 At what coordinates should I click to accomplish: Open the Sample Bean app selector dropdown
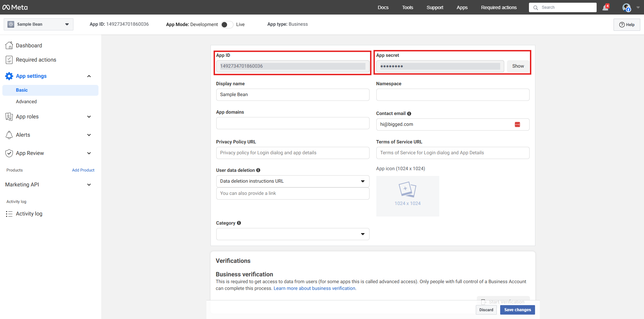click(x=39, y=24)
